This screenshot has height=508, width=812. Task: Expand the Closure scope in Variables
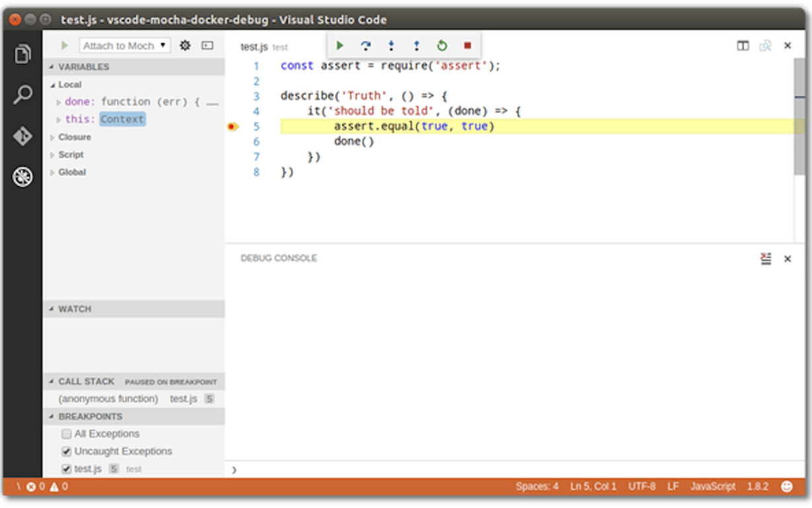coord(54,137)
